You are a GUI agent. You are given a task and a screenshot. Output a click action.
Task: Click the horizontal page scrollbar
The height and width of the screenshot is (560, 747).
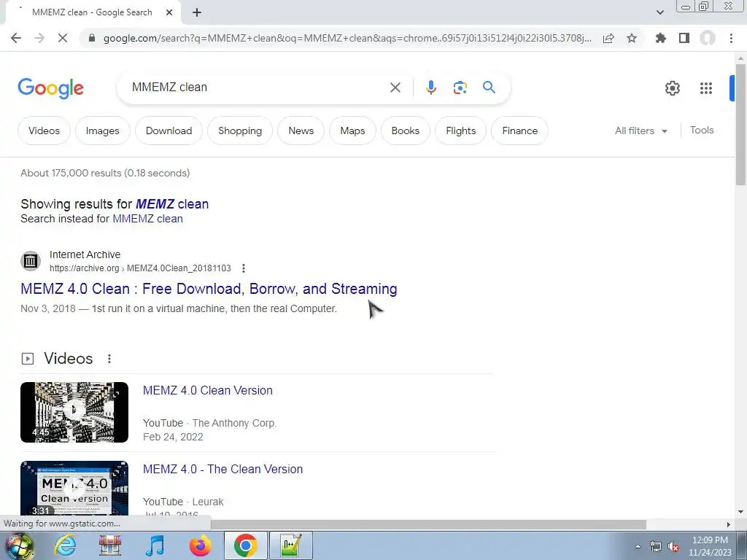pos(429,524)
